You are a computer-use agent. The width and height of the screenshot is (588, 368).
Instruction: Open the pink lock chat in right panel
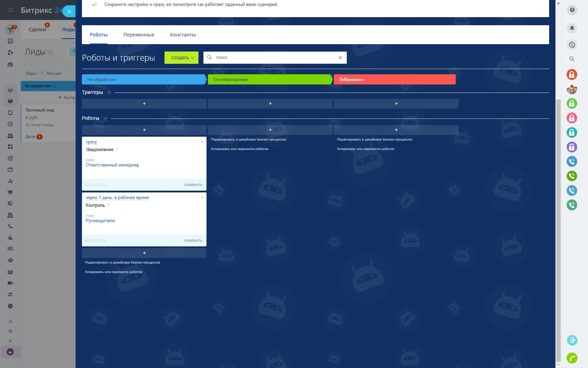(x=572, y=118)
